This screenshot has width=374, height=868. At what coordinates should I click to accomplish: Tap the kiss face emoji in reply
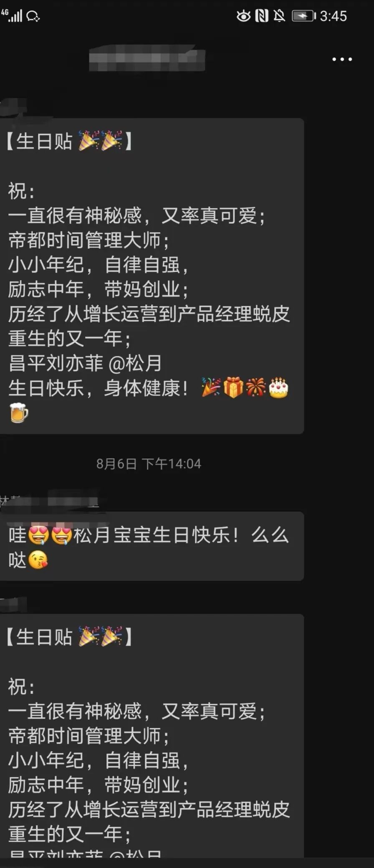coord(38,559)
